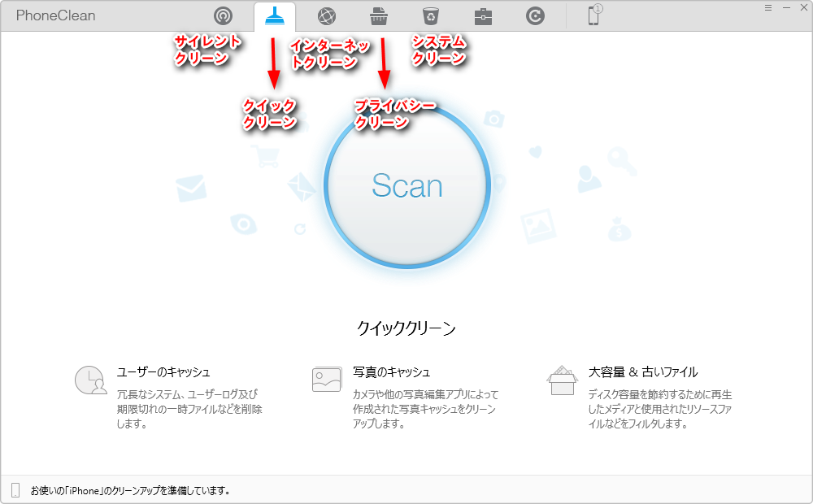This screenshot has height=504, width=813.
Task: Close the PhoneClean window
Action: (804, 8)
